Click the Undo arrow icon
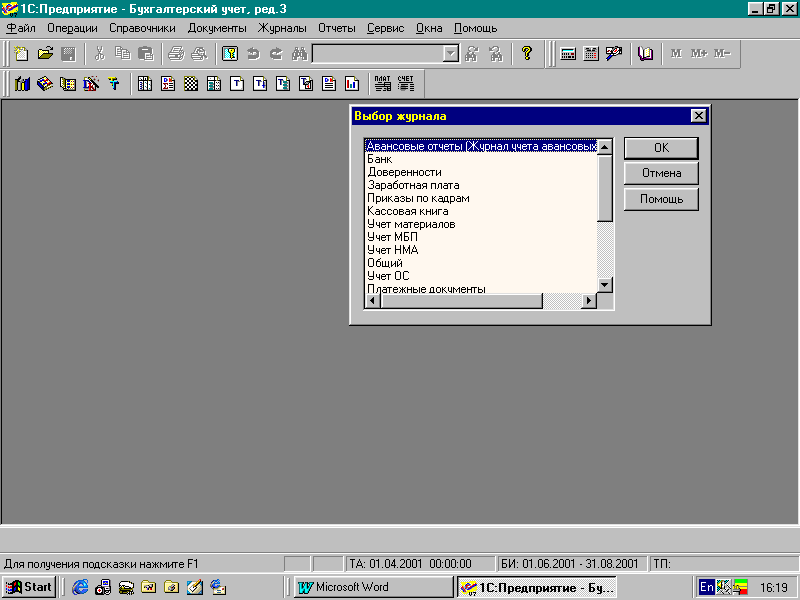 tap(253, 54)
